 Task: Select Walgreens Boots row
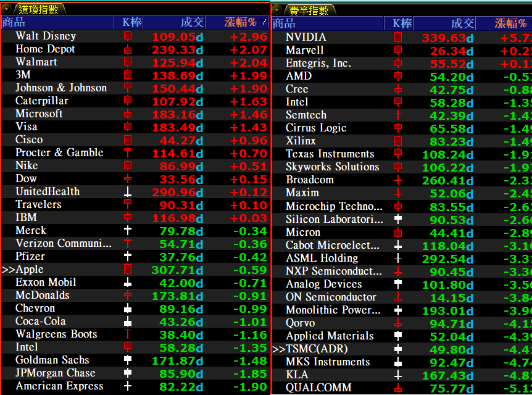[x=135, y=335]
